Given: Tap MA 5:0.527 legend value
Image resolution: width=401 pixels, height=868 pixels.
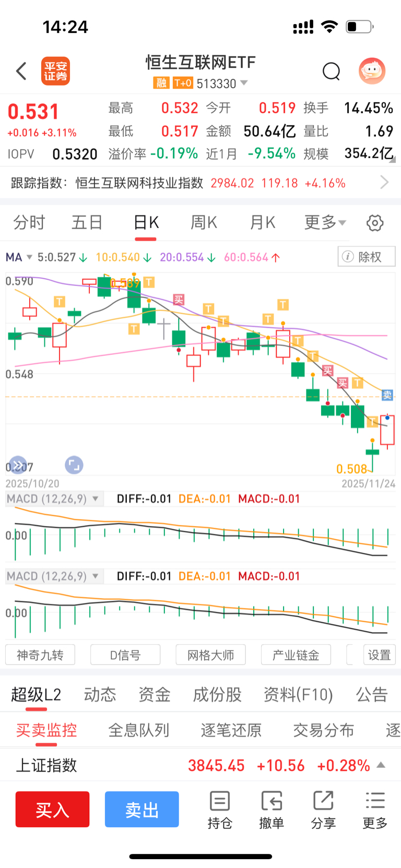Looking at the screenshot, I should [x=62, y=257].
